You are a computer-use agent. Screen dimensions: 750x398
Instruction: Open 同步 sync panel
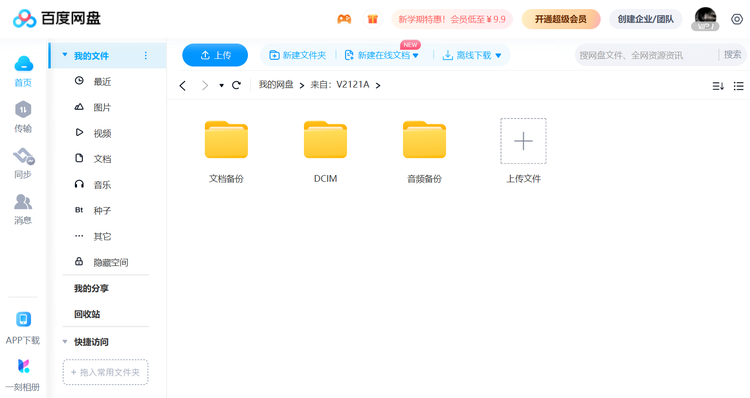click(23, 163)
